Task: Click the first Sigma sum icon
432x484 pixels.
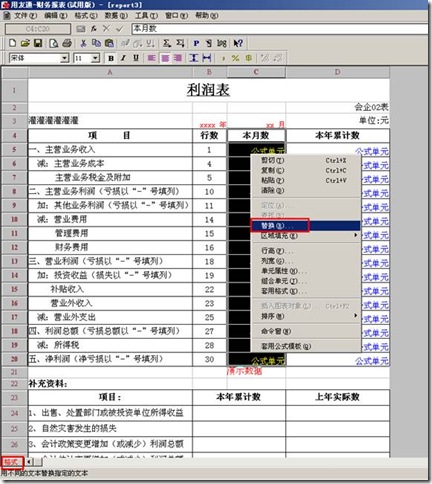Action: tap(167, 43)
